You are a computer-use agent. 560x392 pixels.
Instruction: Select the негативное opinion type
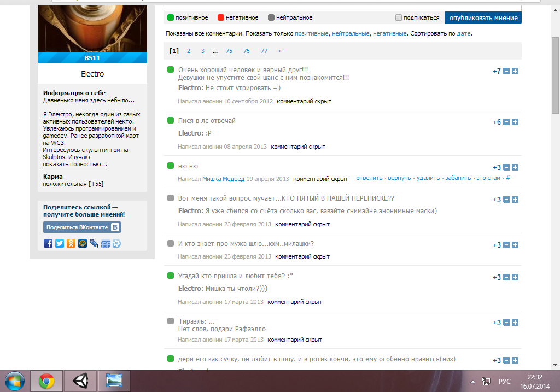pos(238,17)
